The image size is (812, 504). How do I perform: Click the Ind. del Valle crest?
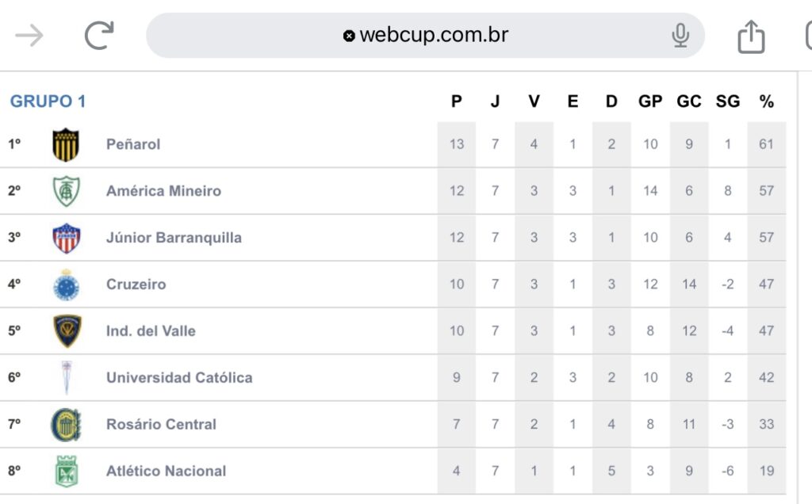coord(67,331)
